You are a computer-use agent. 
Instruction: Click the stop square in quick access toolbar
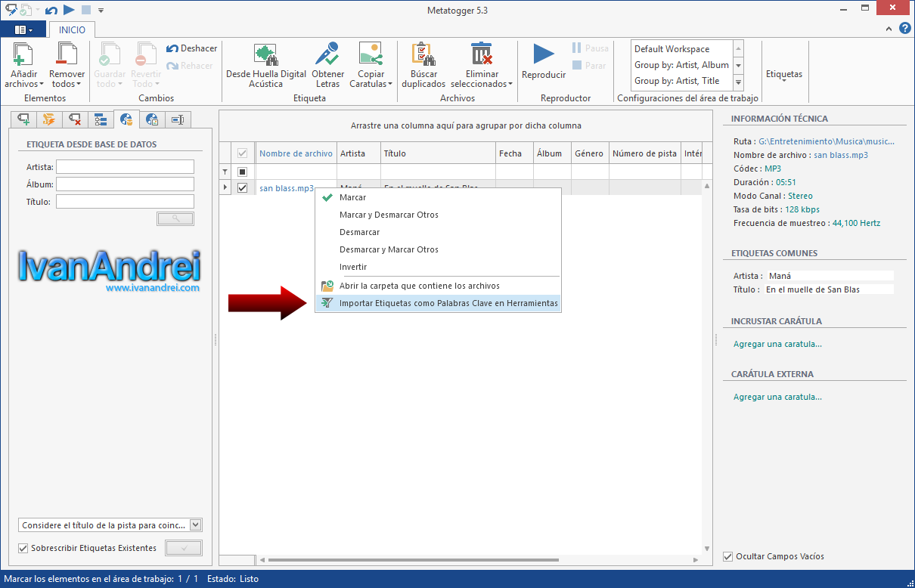tap(86, 10)
